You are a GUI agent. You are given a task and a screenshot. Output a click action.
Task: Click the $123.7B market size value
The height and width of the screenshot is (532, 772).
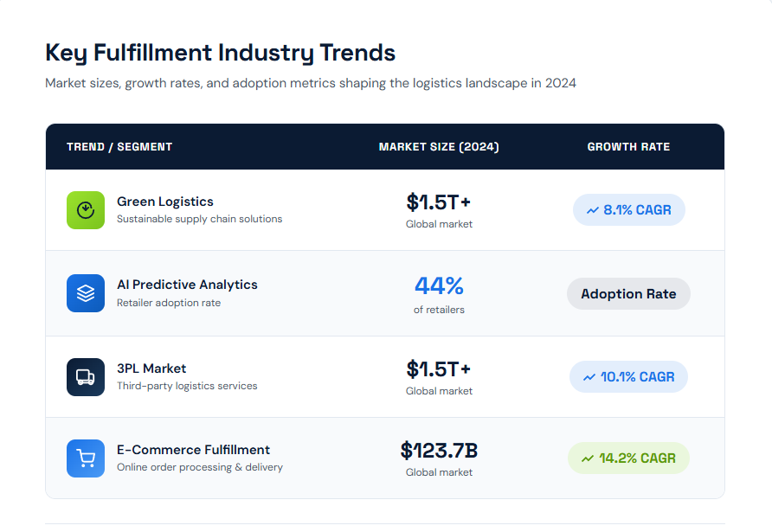439,451
